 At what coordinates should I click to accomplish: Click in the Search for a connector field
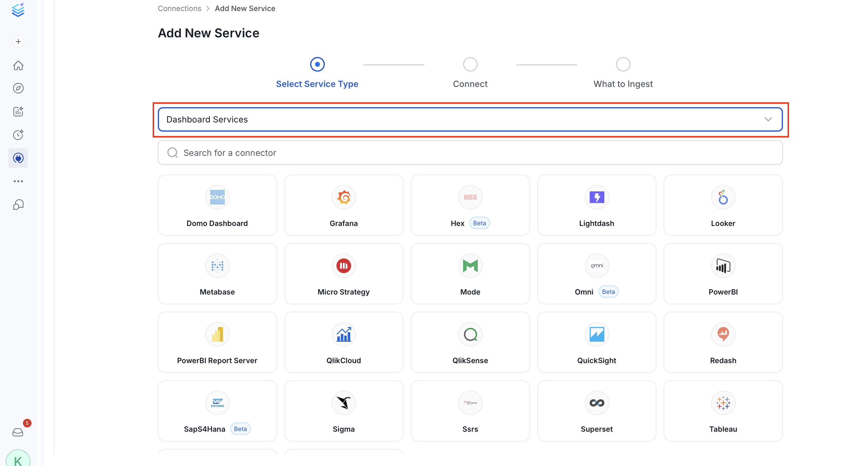coord(470,152)
